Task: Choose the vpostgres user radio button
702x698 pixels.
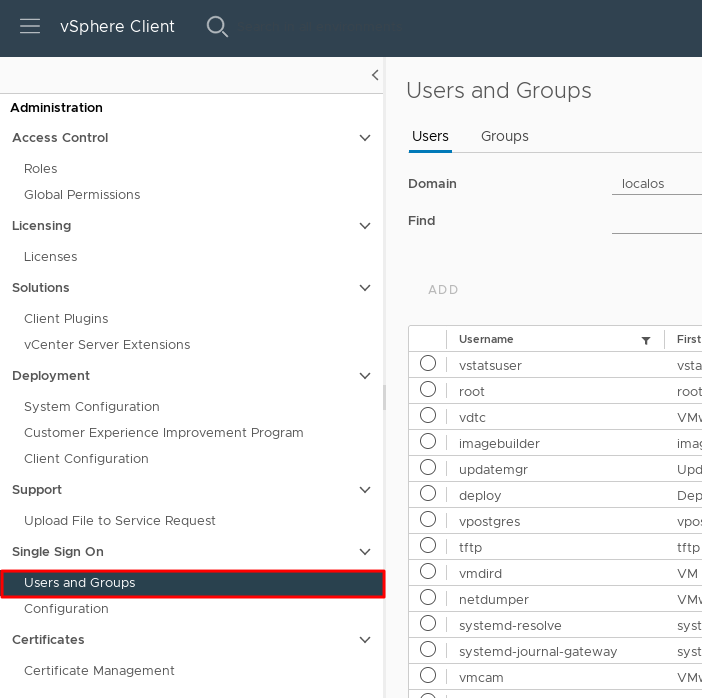Action: pyautogui.click(x=428, y=520)
